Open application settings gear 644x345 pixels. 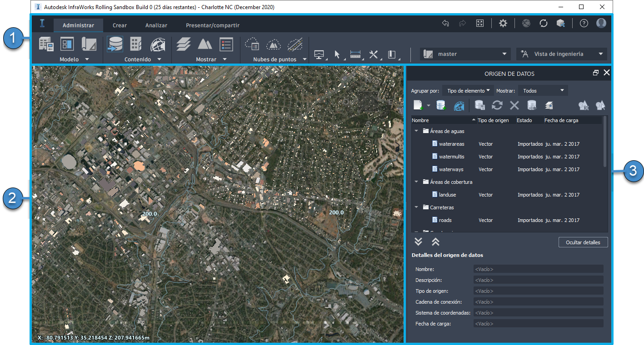click(503, 24)
